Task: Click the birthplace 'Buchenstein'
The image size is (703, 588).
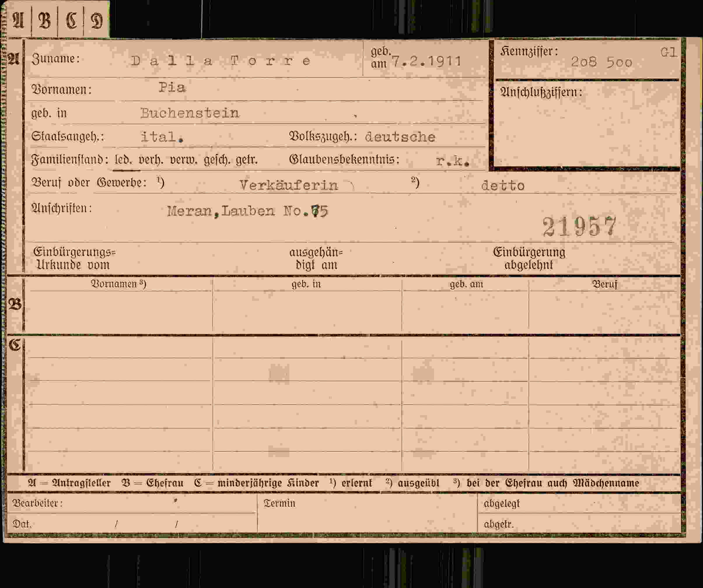Action: (x=190, y=113)
